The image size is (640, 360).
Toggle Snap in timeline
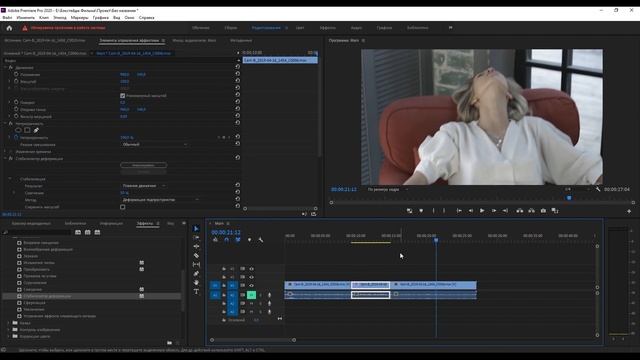coord(227,240)
